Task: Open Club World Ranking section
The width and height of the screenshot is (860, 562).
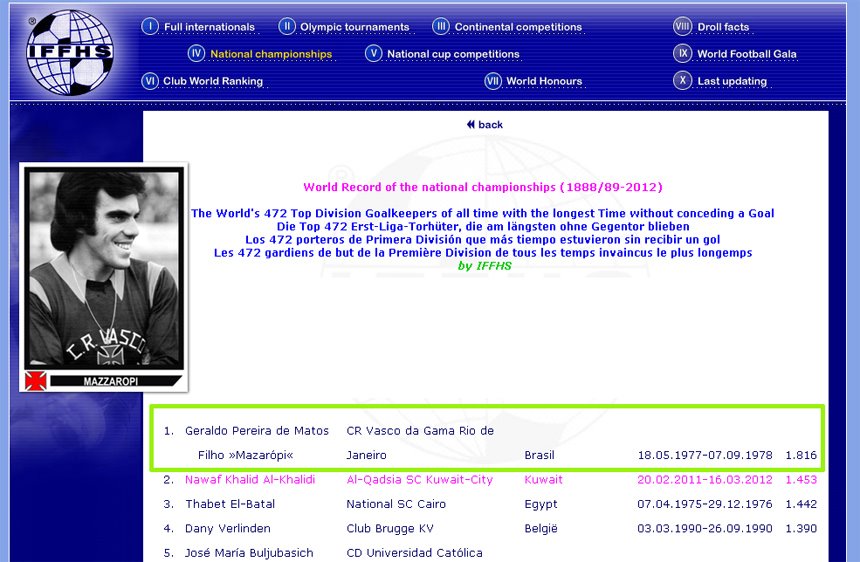Action: (x=213, y=81)
